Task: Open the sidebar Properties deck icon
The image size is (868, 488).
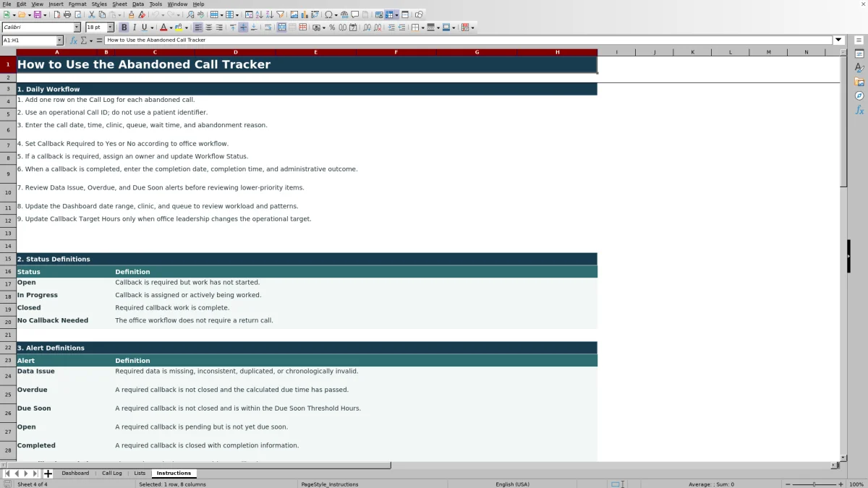Action: click(x=859, y=54)
